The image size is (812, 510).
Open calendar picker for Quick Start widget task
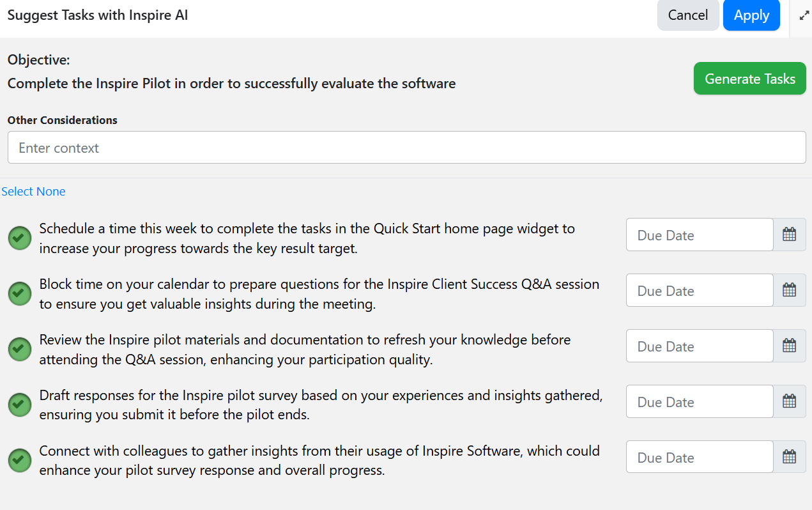pyautogui.click(x=790, y=235)
